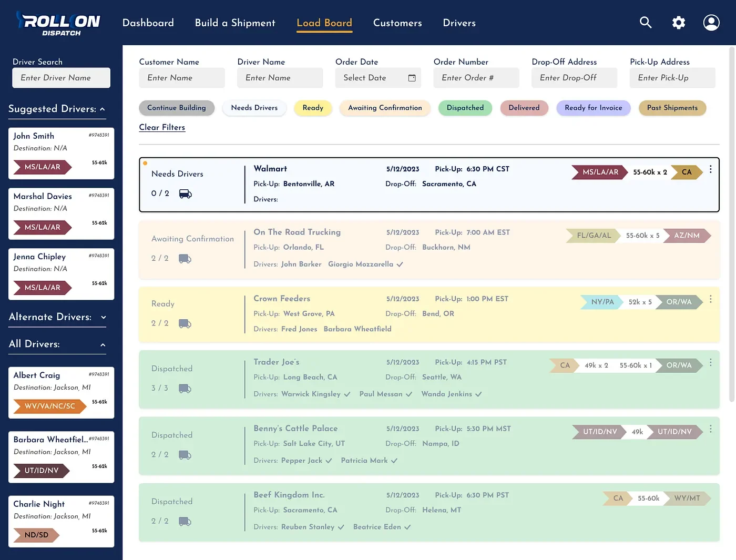Image resolution: width=736 pixels, height=560 pixels.
Task: Toggle the Continue Building filter
Action: 177,108
